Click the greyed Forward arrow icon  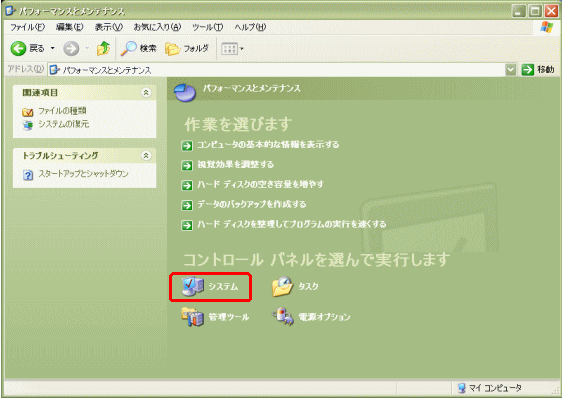click(x=71, y=48)
